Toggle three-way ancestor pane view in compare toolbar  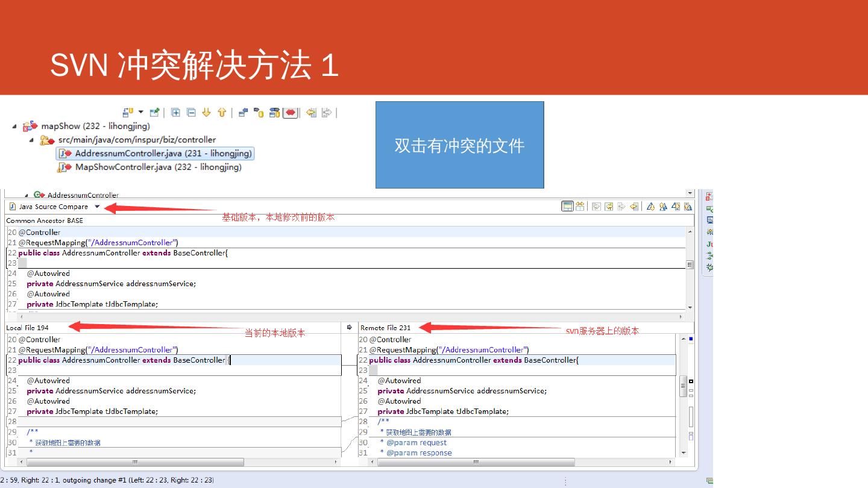(567, 207)
